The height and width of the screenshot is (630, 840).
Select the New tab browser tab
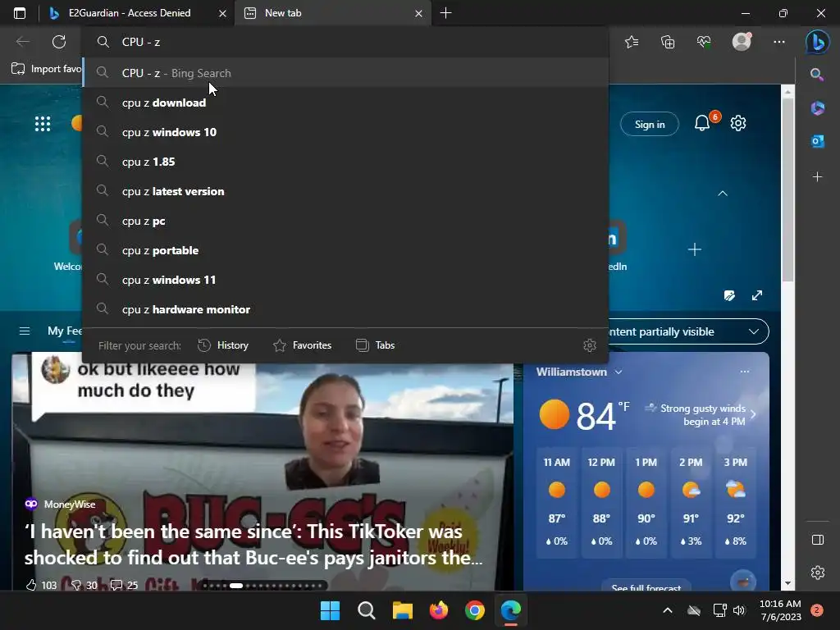coord(332,13)
